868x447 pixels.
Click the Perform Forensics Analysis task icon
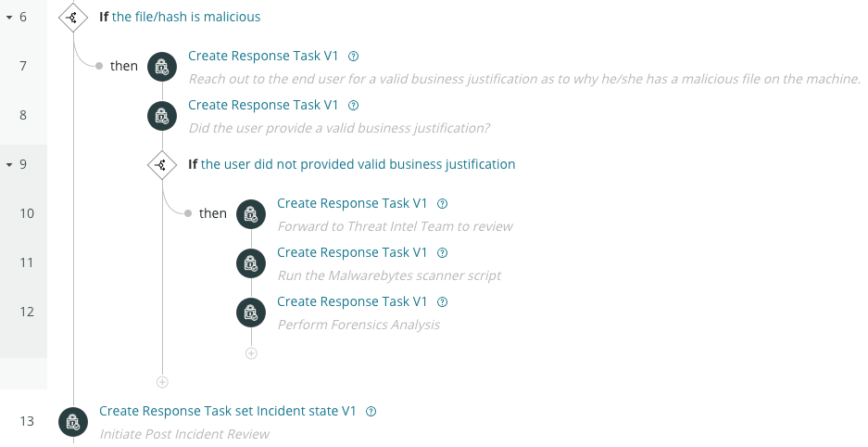(x=251, y=313)
